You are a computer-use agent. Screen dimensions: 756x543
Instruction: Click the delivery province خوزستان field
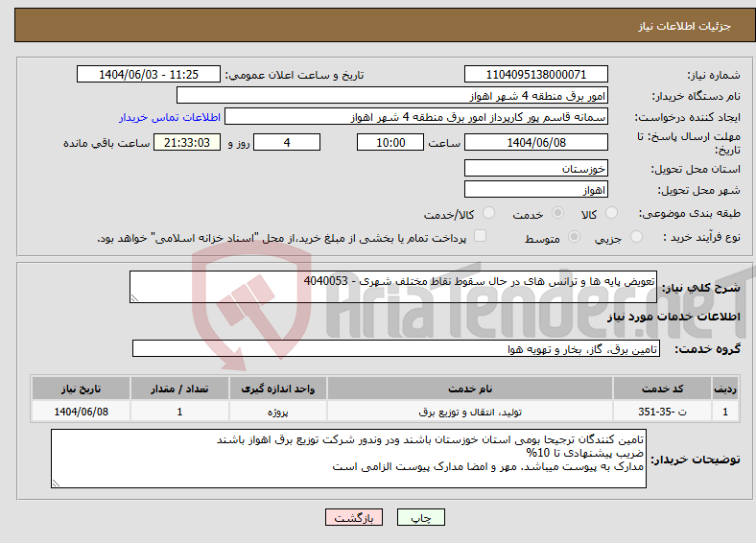tap(536, 168)
